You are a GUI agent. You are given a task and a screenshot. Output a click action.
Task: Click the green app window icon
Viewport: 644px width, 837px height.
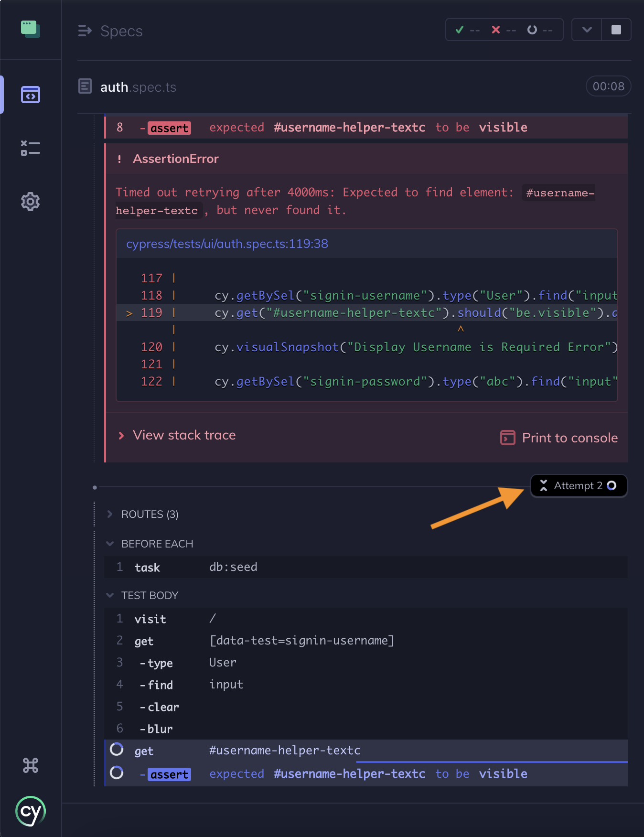(31, 29)
